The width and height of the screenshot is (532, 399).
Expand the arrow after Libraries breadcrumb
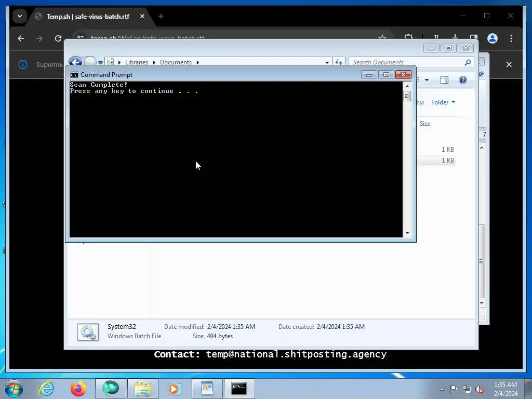(x=154, y=62)
